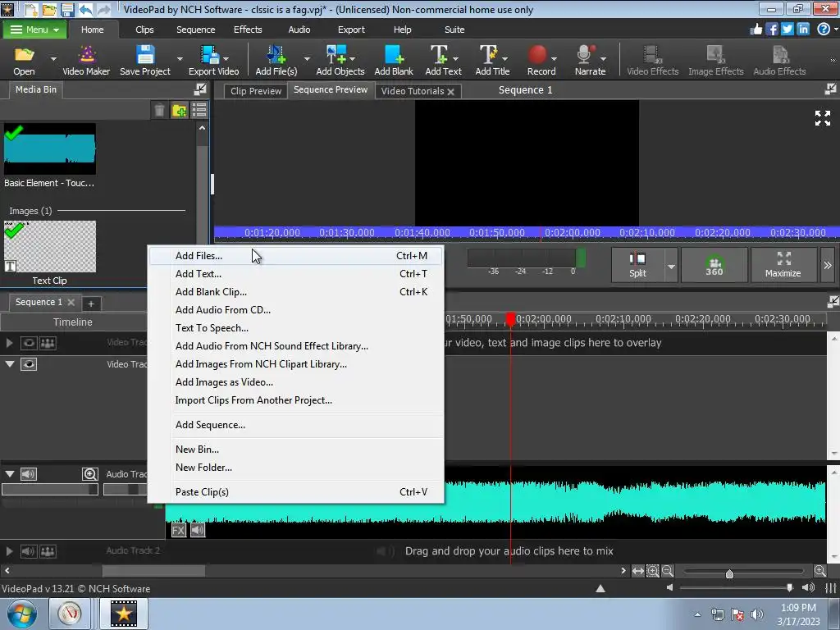
Task: Select Add Images as Video... entry
Action: pyautogui.click(x=295, y=382)
